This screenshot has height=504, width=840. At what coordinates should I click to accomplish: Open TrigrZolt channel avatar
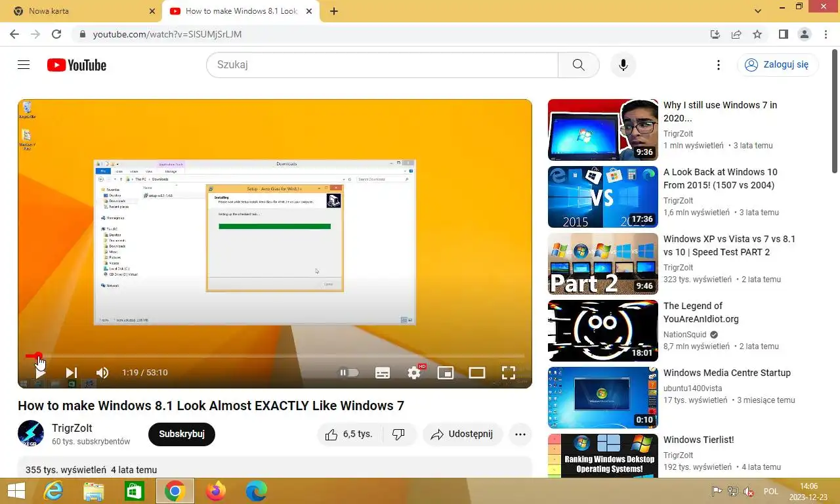[31, 434]
